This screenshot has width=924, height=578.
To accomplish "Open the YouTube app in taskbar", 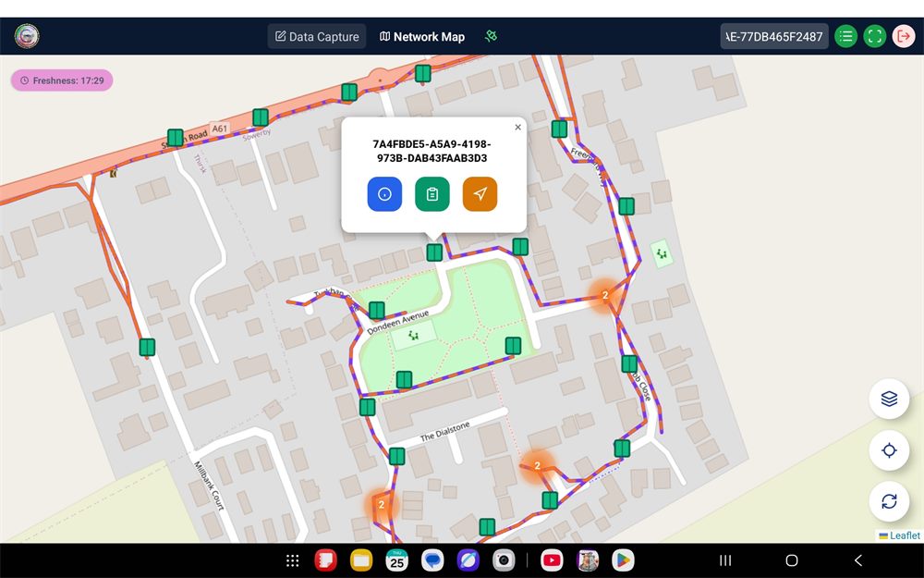I will point(552,560).
